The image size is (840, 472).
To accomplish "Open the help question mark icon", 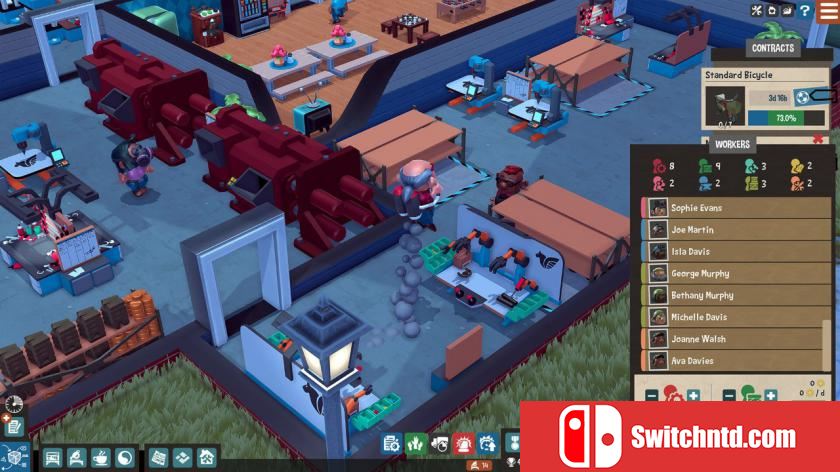I will [x=805, y=10].
